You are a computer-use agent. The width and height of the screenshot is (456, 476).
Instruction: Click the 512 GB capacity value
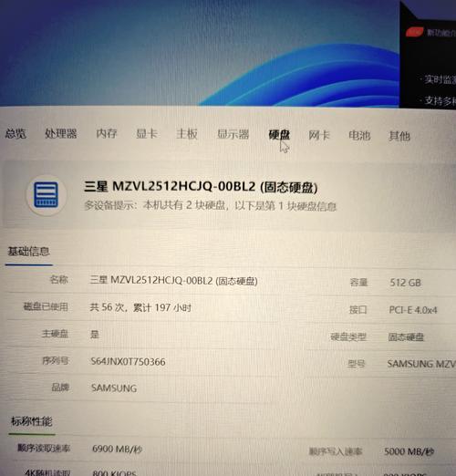(x=405, y=283)
